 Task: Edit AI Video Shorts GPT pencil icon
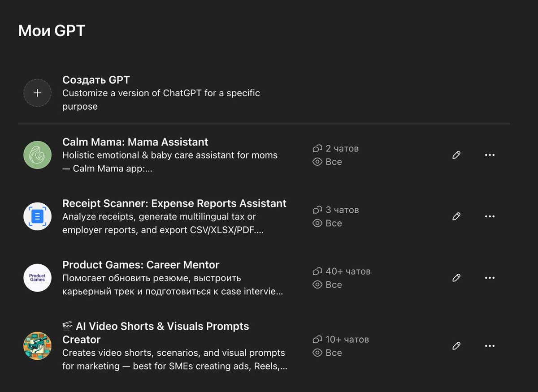coord(456,346)
